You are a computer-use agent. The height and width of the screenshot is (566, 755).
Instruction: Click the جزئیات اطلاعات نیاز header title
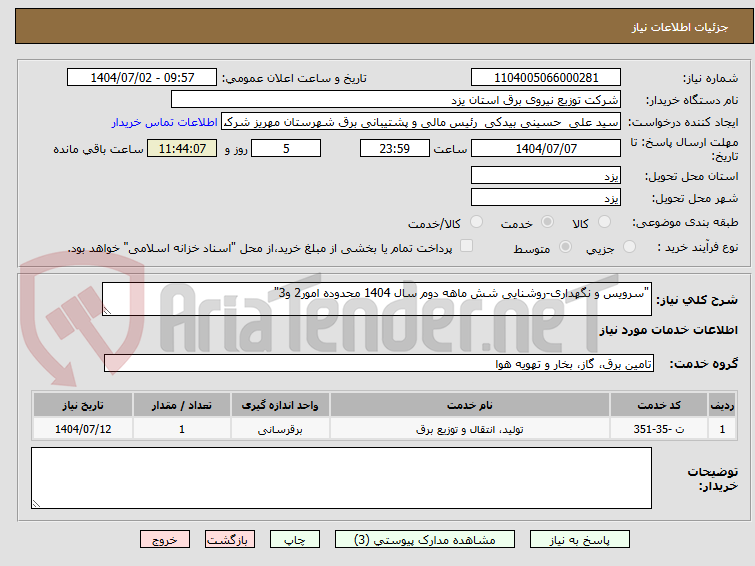680,27
